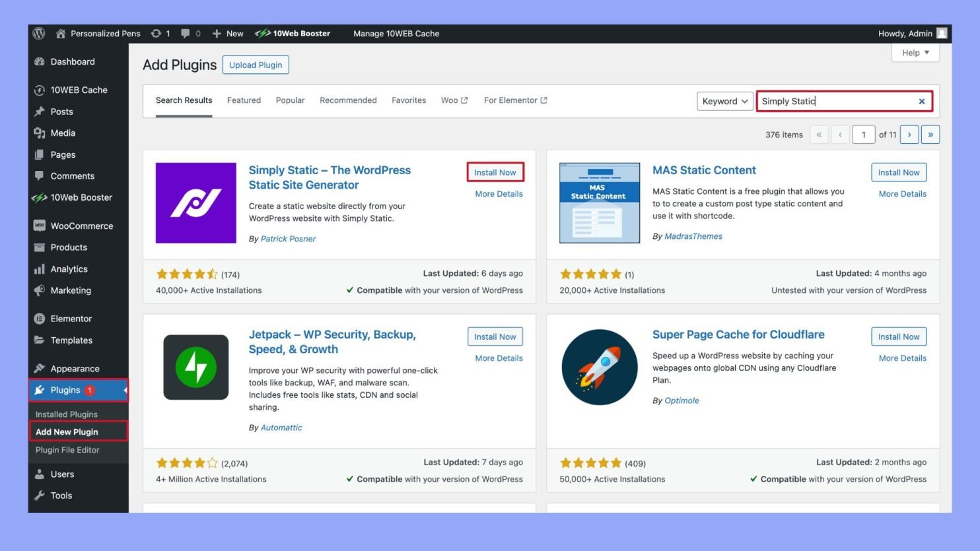Select the Elementor icon in sidebar
Image resolution: width=980 pixels, height=551 pixels.
click(40, 318)
